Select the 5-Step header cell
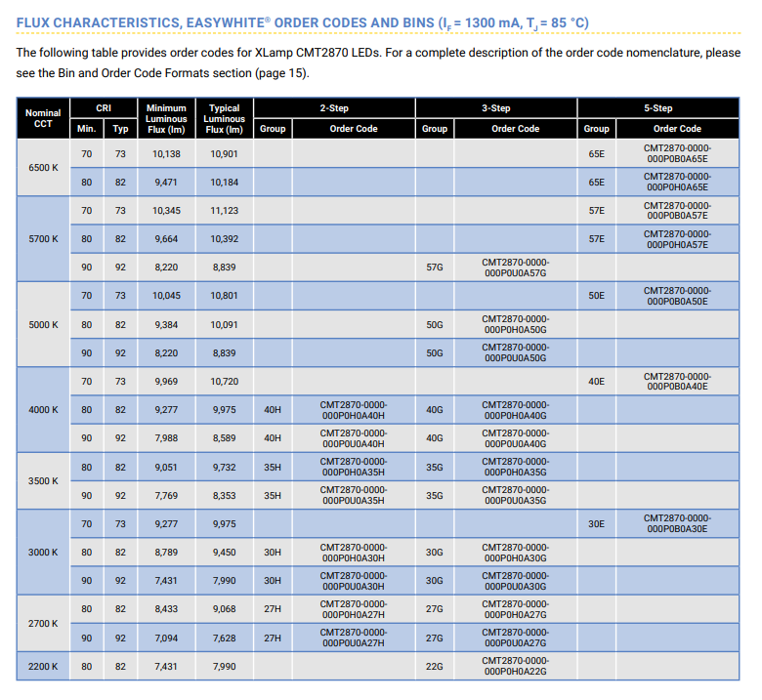The width and height of the screenshot is (762, 700). point(658,107)
